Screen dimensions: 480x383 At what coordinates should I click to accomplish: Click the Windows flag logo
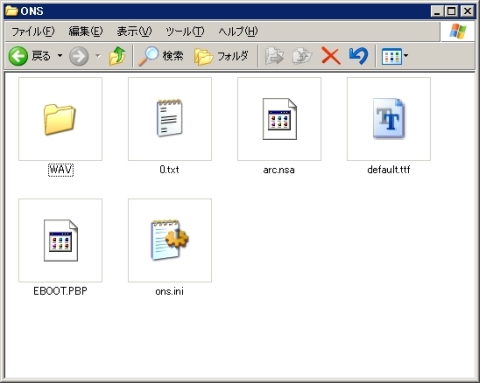point(458,31)
